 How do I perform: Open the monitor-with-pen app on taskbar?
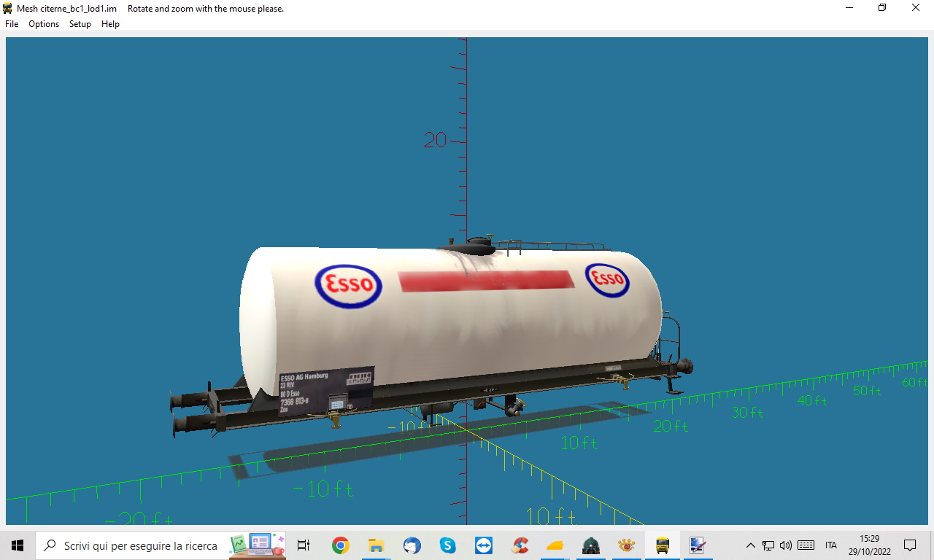click(x=698, y=545)
